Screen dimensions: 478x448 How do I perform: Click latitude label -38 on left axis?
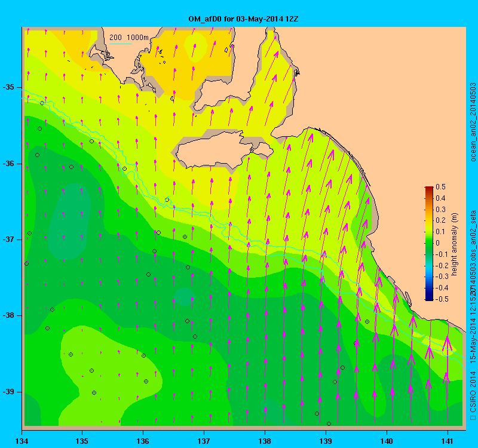pyautogui.click(x=8, y=315)
